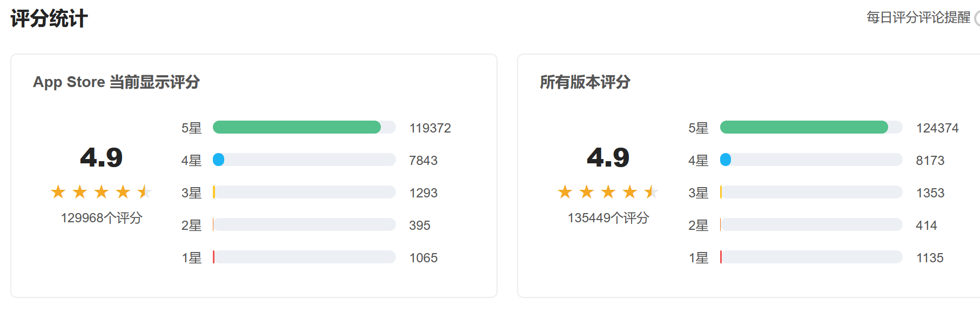Click the blue 4星 dot in App Store card
This screenshot has width=980, height=318.
[x=218, y=160]
